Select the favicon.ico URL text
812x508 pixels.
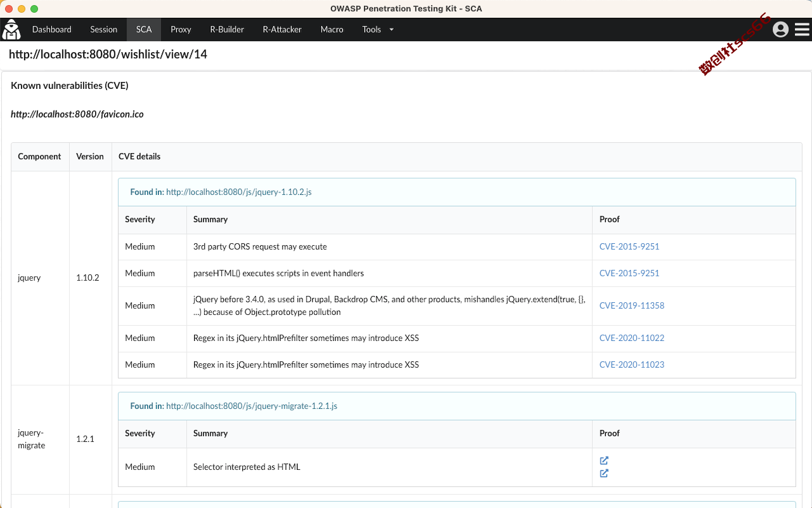tap(77, 114)
